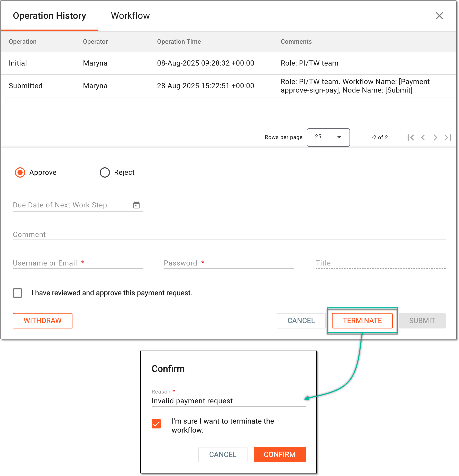Open the Rows per page dropdown
Image resolution: width=459 pixels, height=476 pixels.
click(328, 137)
